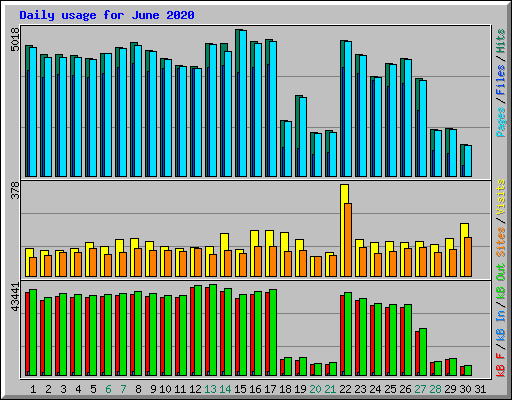The width and height of the screenshot is (512, 400).
Task: Click the green kB Out bar for day 13
Action: (213, 330)
